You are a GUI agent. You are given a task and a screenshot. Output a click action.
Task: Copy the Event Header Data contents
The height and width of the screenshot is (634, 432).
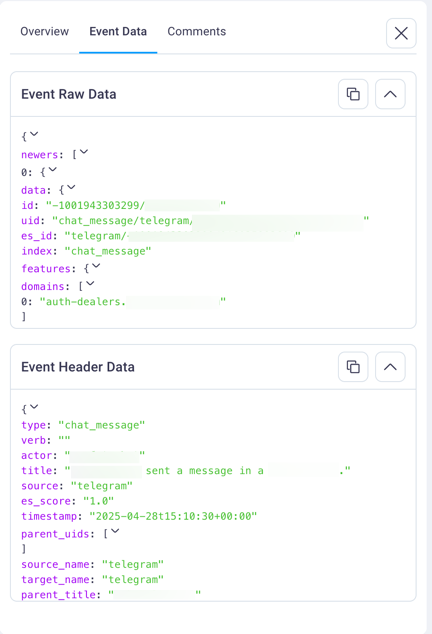click(x=353, y=367)
